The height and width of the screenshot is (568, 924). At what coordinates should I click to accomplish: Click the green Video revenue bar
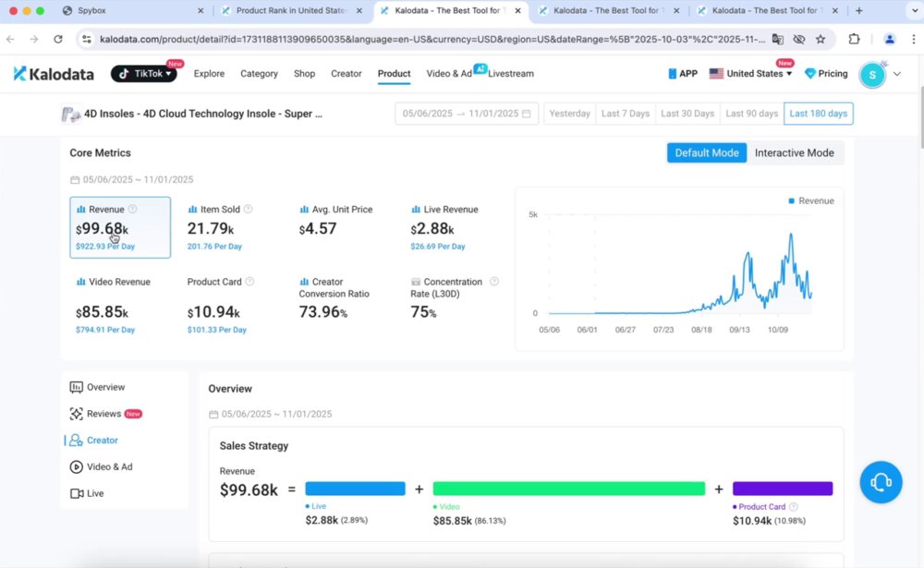[568, 489]
